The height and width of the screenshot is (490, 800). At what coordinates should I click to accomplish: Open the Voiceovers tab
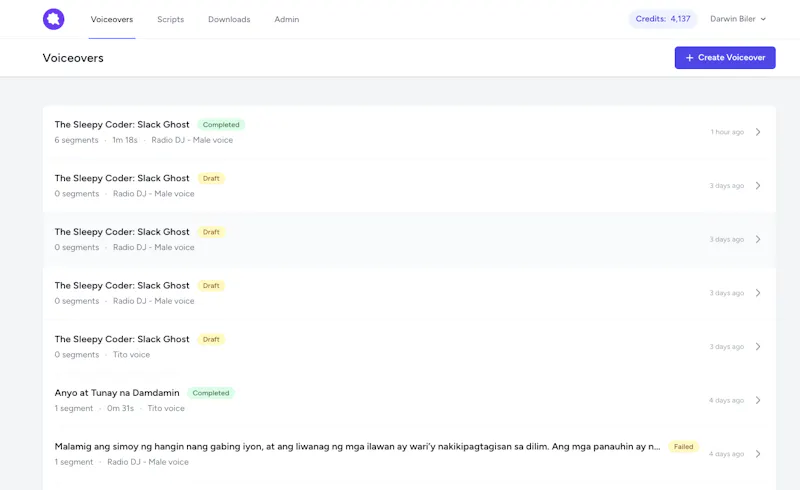[x=112, y=19]
